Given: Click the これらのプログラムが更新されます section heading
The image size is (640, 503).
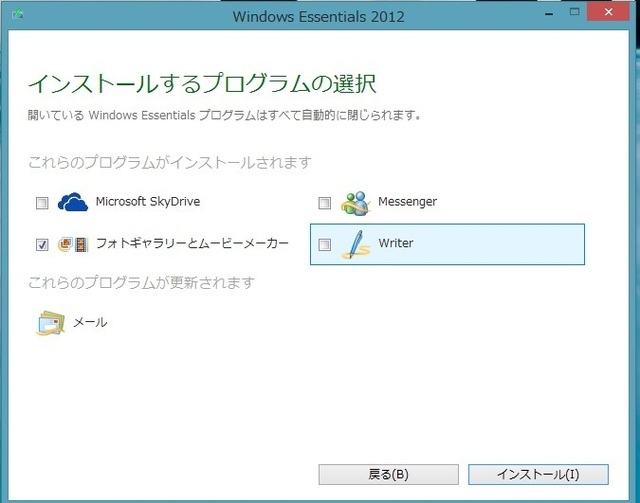Looking at the screenshot, I should point(141,283).
